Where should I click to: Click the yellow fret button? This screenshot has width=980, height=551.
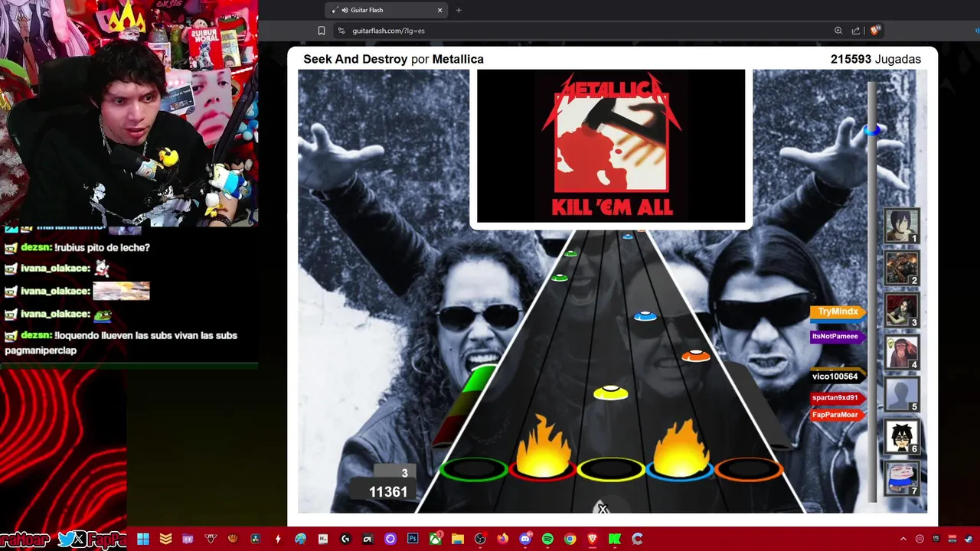610,469
